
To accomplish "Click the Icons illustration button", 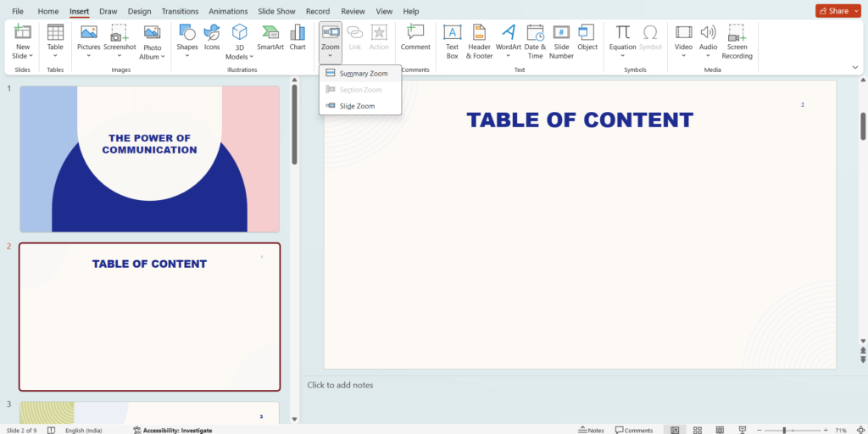I will tap(212, 37).
